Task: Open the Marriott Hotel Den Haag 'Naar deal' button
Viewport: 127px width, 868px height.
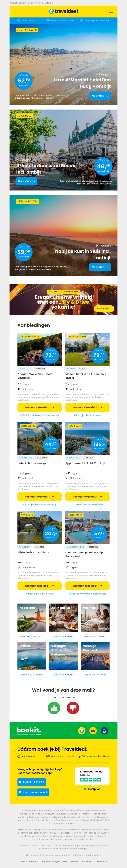Action: click(100, 96)
